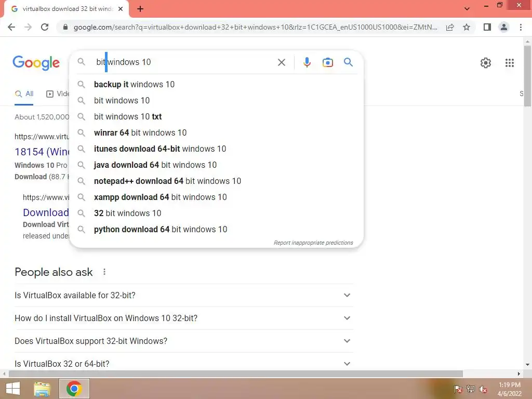The image size is (532, 399).
Task: Open Action Center flag tray icon
Action: coord(458,389)
